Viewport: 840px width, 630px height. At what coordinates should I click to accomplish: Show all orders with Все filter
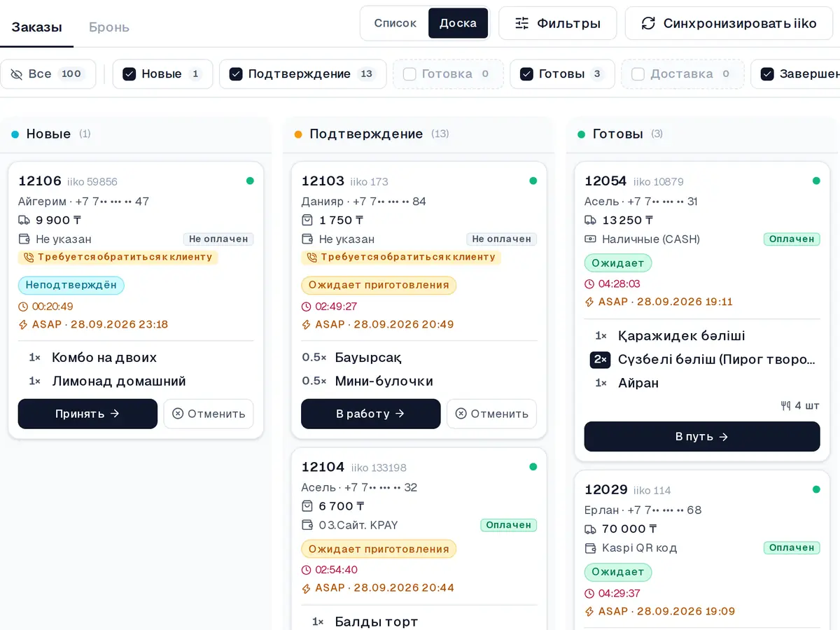coord(48,74)
